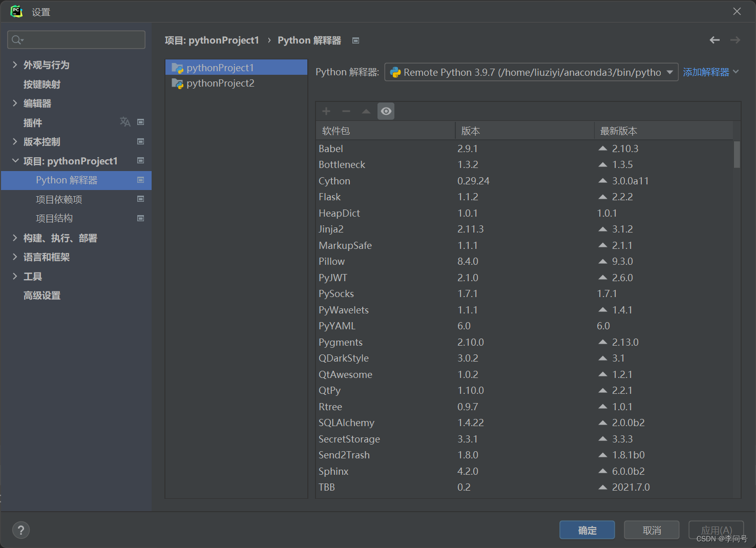This screenshot has width=756, height=548.
Task: Click the project-level icon in the 插件 row
Action: [x=141, y=122]
